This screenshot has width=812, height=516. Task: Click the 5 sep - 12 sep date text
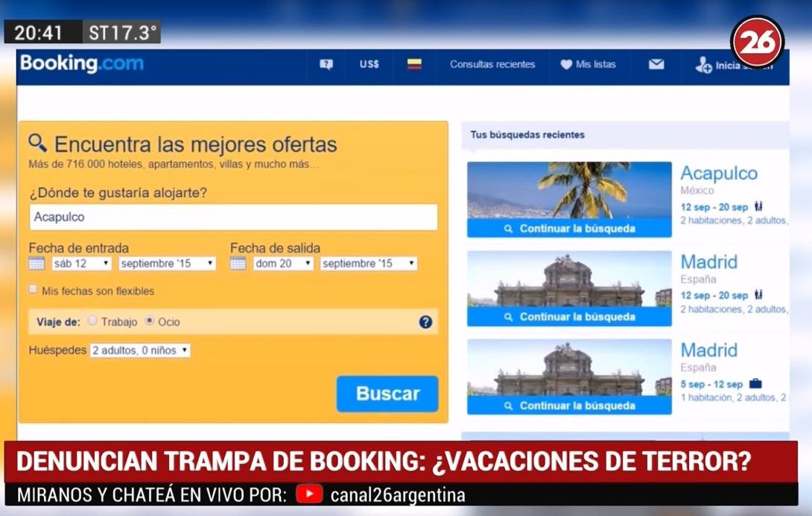click(x=711, y=384)
